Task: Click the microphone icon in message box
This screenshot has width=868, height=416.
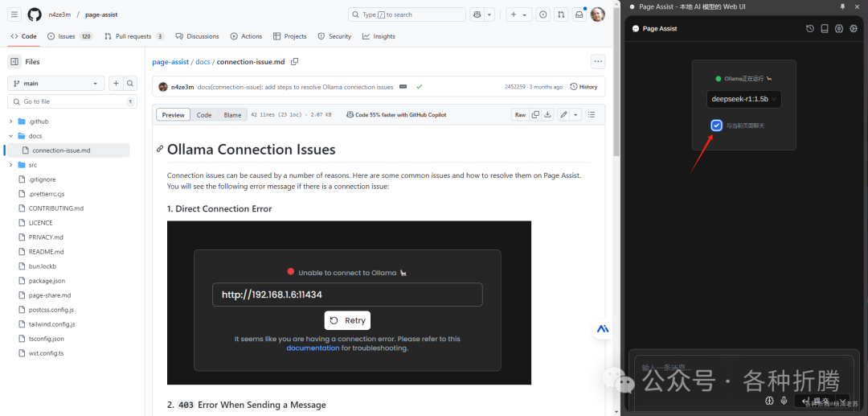Action: point(784,401)
